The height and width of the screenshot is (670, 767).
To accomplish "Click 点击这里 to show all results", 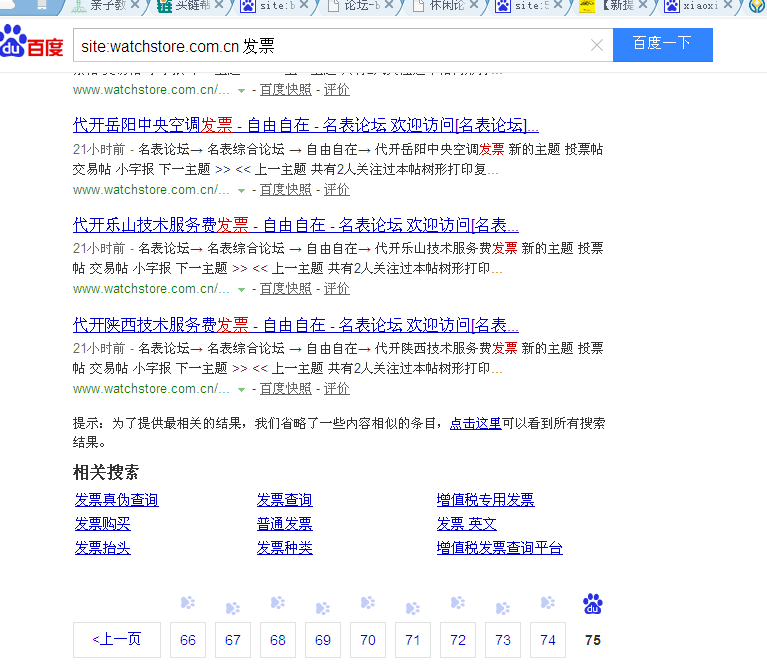I will [475, 423].
